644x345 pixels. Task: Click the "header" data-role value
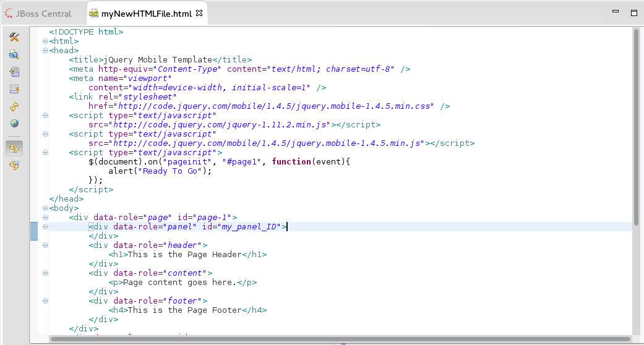coord(182,245)
